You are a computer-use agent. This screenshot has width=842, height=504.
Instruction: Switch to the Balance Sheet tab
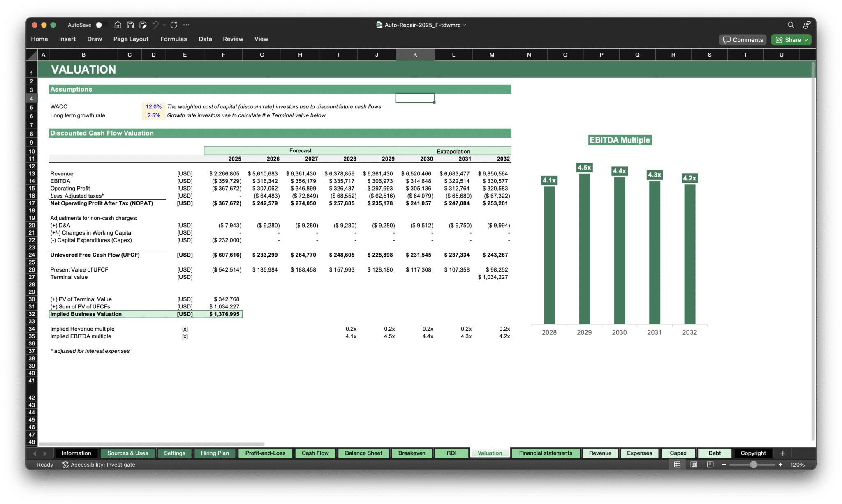[x=363, y=453]
